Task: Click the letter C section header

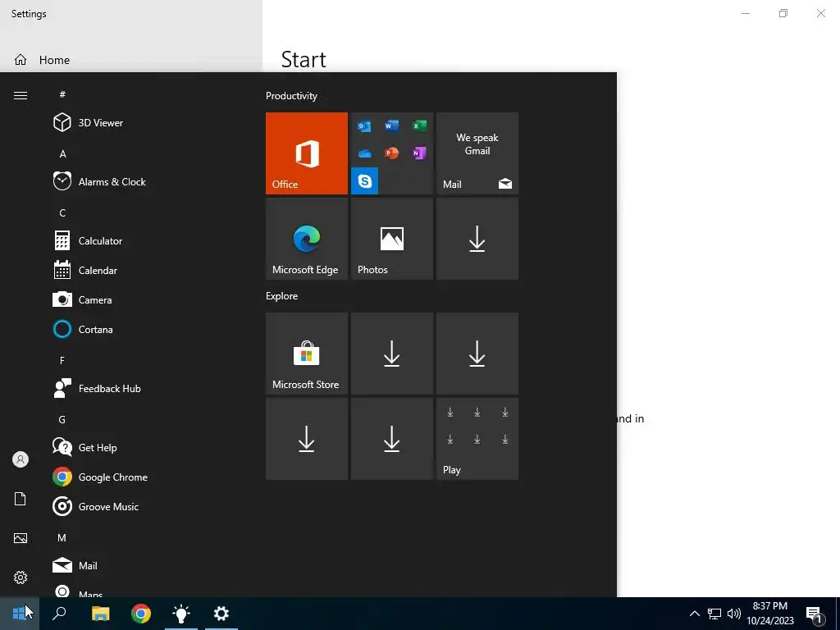Action: pyautogui.click(x=62, y=213)
